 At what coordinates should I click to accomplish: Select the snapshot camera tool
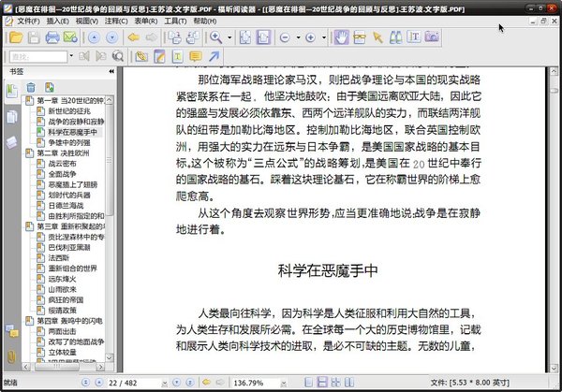[432, 36]
